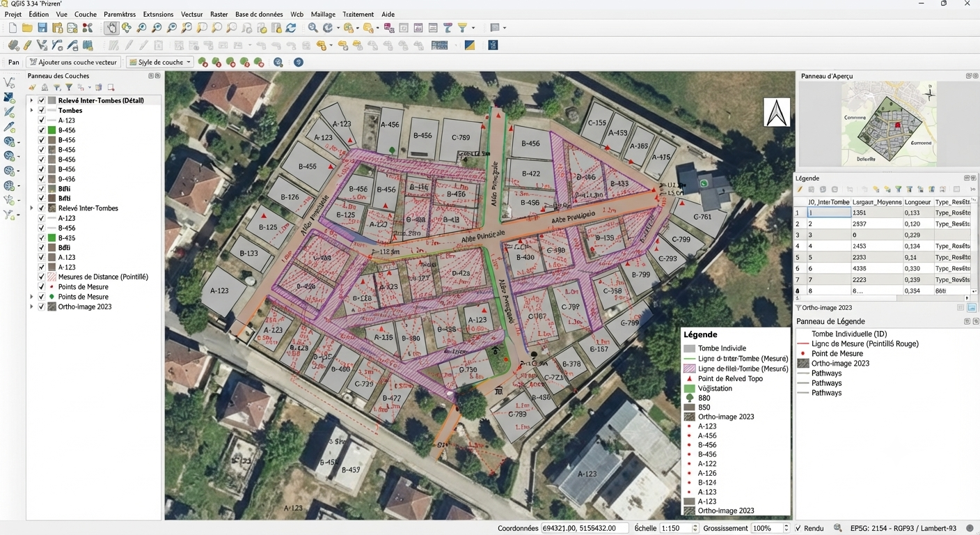This screenshot has height=535, width=980.
Task: Expand the Tombes group arrow
Action: point(31,110)
